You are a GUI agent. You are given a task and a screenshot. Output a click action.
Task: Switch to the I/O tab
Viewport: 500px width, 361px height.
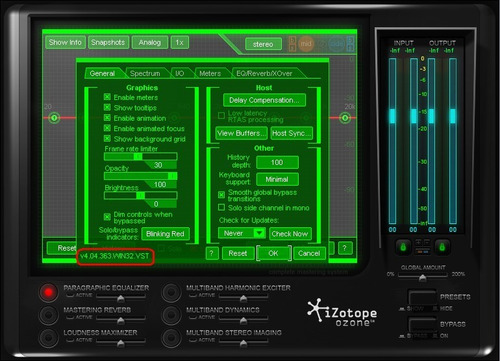pyautogui.click(x=180, y=73)
